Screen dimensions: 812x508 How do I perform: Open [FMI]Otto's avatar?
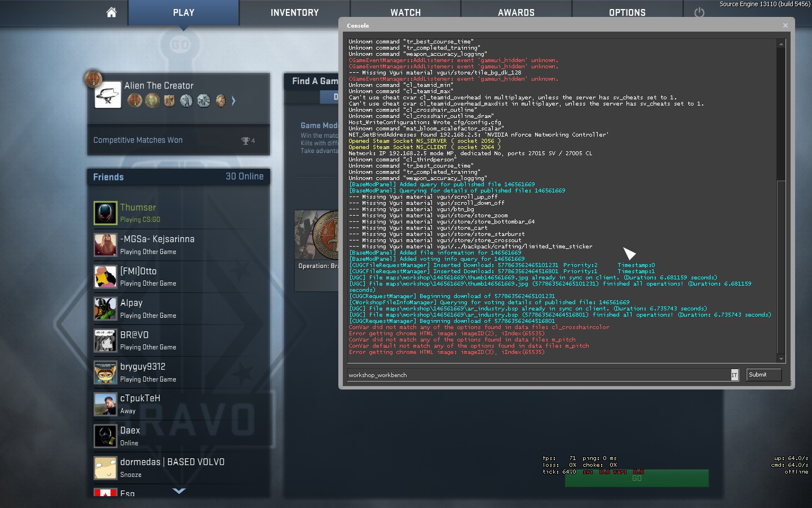click(105, 277)
